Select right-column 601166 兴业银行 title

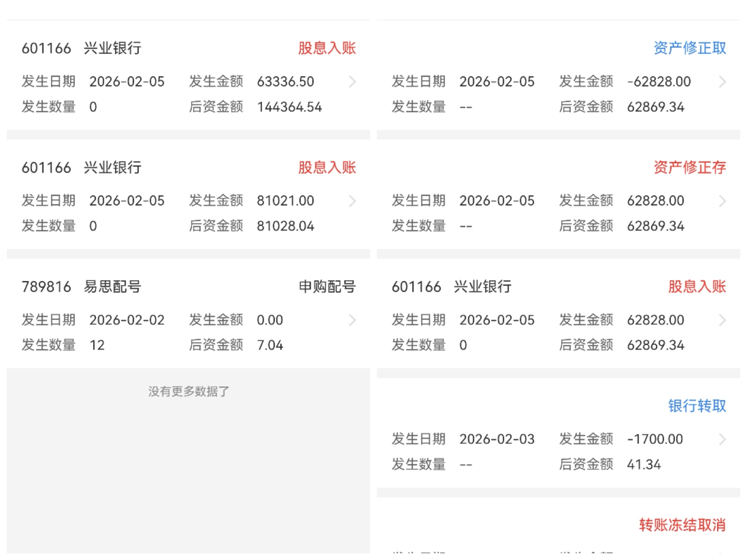451,287
